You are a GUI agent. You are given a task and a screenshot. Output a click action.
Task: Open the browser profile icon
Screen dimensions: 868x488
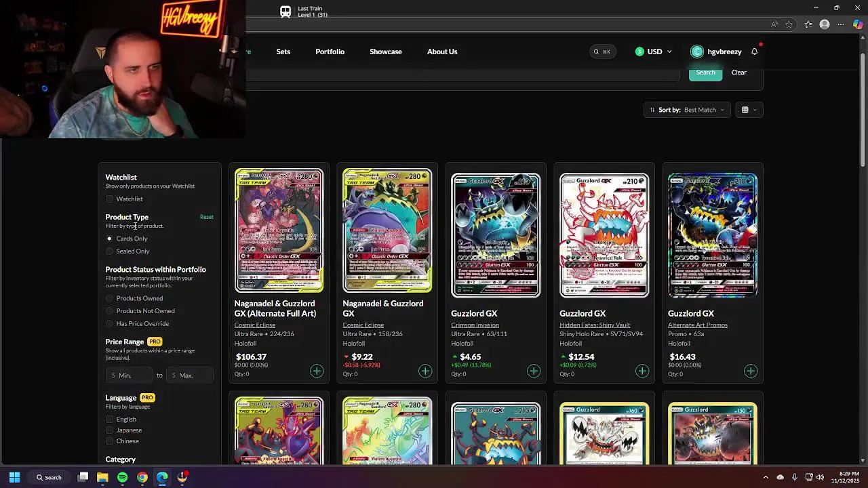(x=825, y=24)
